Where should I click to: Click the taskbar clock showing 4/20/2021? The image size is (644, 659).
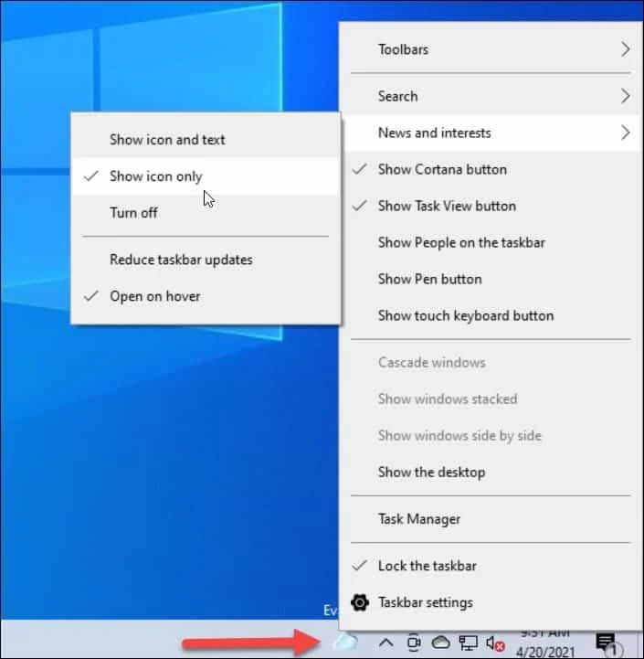[x=544, y=643]
